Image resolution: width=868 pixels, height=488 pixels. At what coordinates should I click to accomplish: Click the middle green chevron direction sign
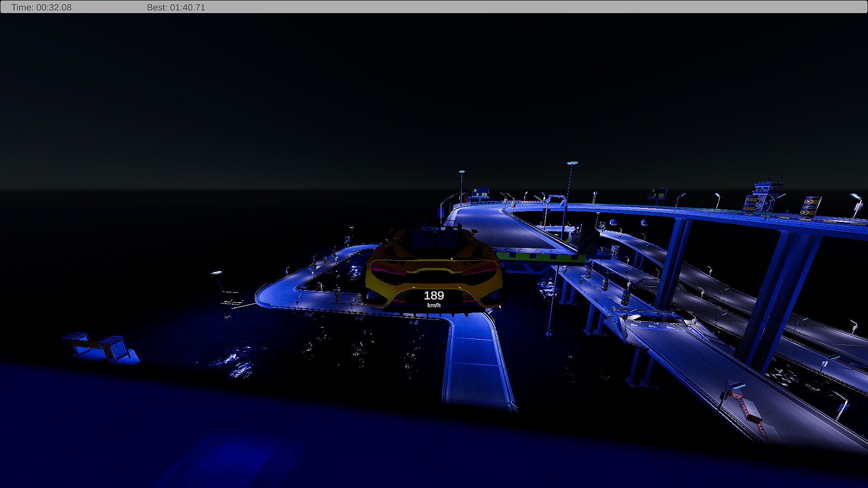[x=659, y=193]
